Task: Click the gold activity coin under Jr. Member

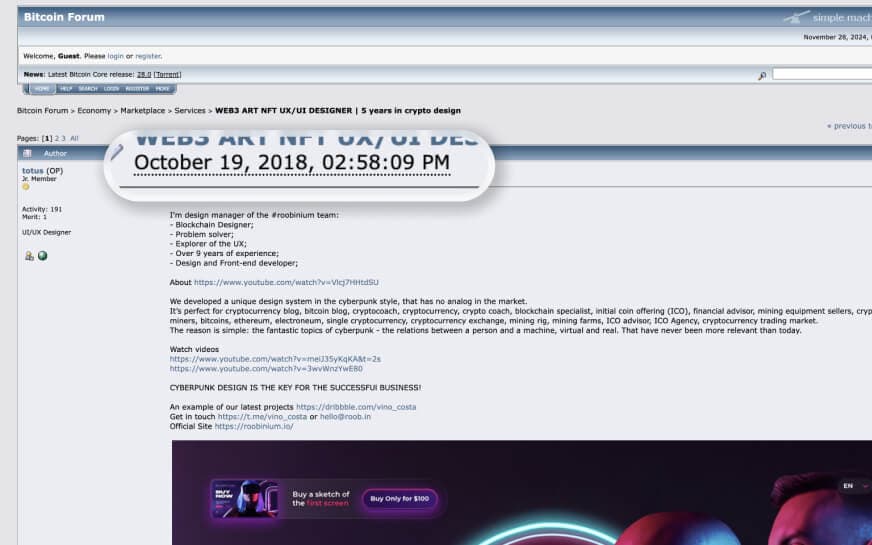Action: 26,187
